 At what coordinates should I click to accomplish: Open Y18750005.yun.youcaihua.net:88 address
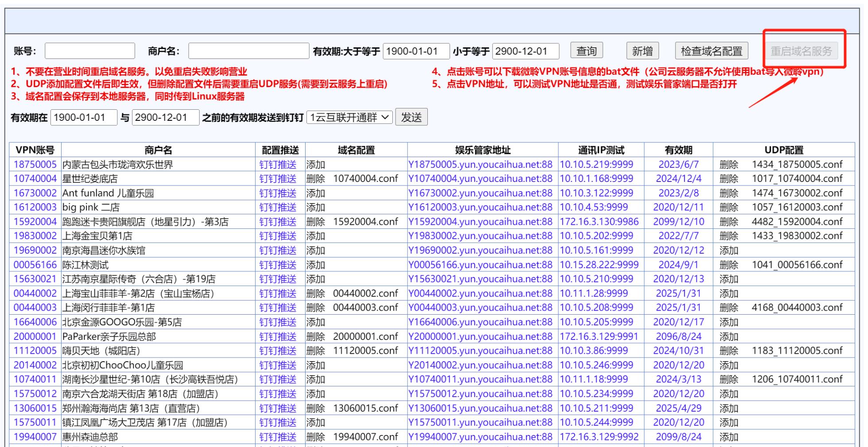point(480,165)
